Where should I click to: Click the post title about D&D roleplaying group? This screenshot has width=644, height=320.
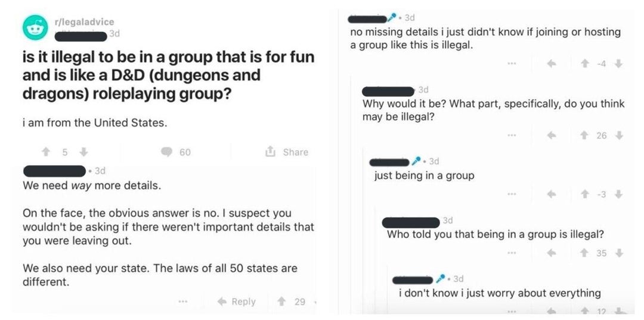pyautogui.click(x=168, y=76)
